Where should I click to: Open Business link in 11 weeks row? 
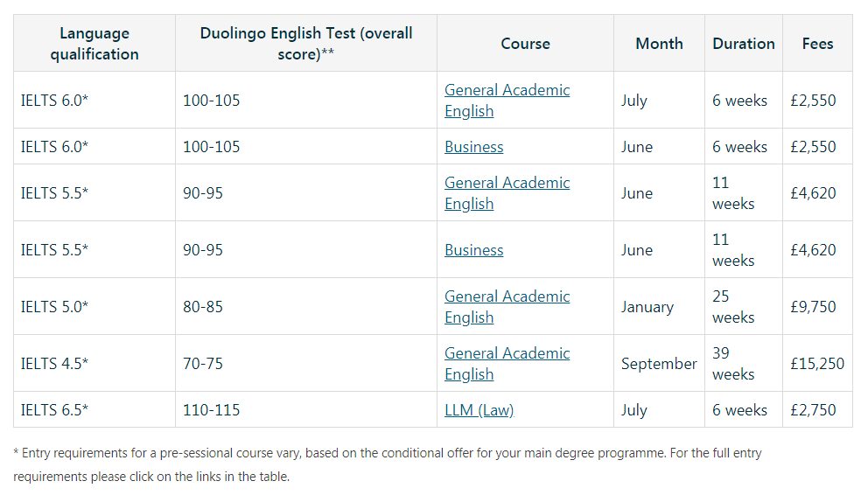click(473, 250)
